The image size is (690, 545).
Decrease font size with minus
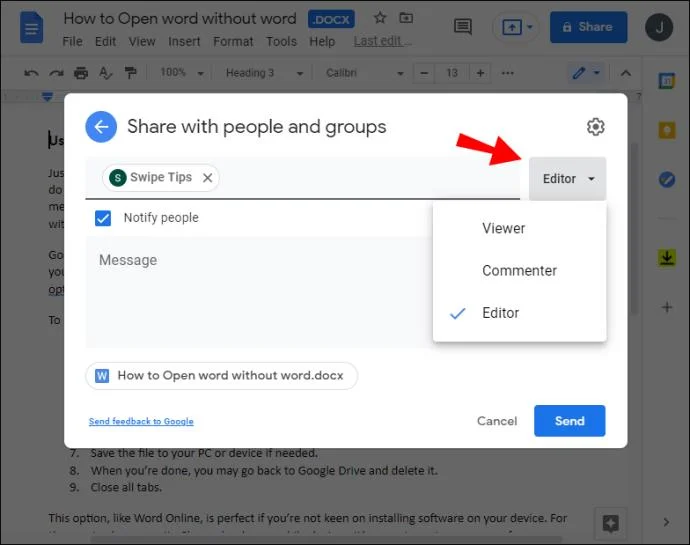tap(424, 73)
